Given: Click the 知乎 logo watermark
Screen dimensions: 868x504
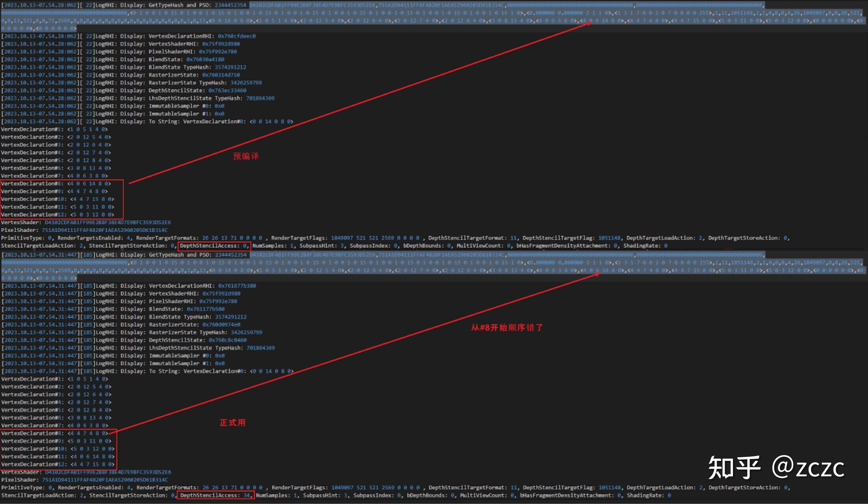Looking at the screenshot, I should click(x=734, y=468).
